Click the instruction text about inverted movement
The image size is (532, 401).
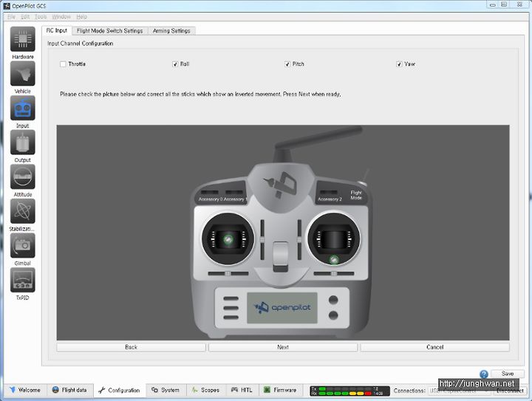pos(200,95)
